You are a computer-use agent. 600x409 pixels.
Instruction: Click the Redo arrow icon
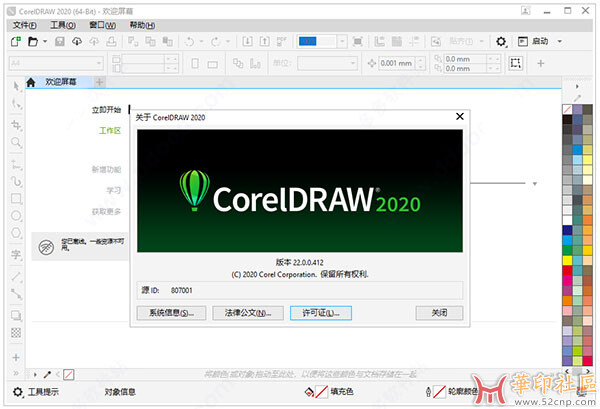(x=215, y=41)
